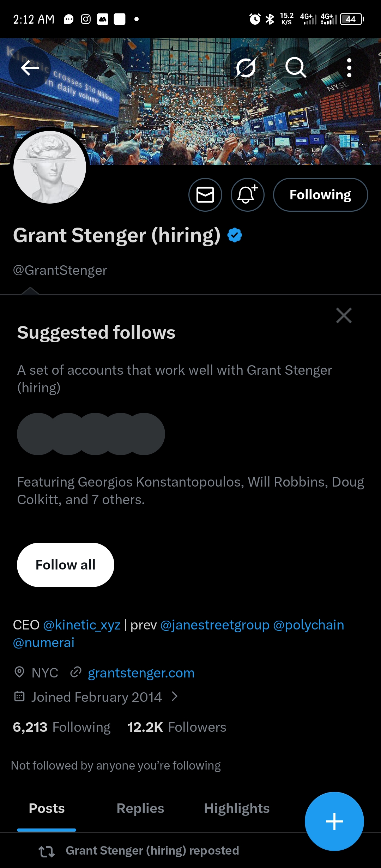View the 6,213 Following list
The height and width of the screenshot is (868, 381).
point(62,727)
